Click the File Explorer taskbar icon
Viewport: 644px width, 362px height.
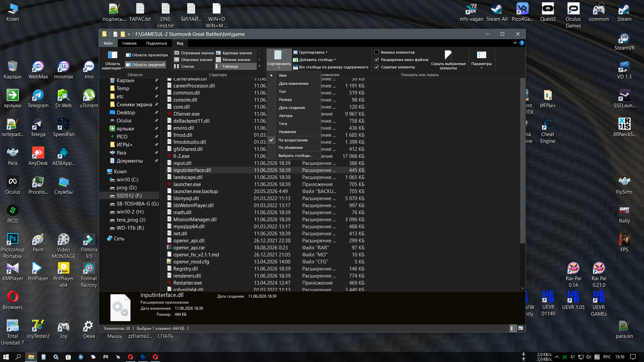pyautogui.click(x=31, y=357)
